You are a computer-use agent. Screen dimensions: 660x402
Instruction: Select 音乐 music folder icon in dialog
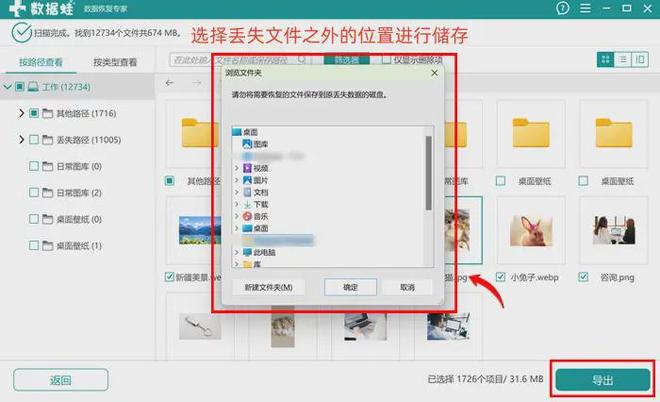pos(247,216)
